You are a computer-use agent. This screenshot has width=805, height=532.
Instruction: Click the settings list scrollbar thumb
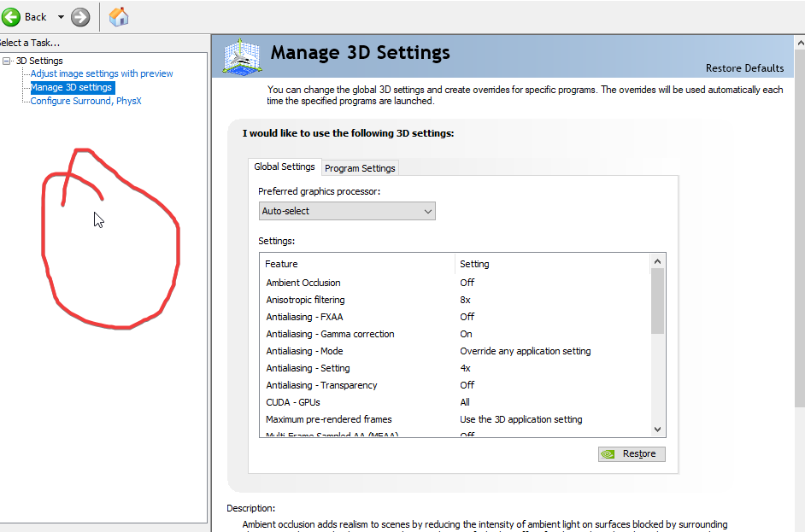pos(657,301)
